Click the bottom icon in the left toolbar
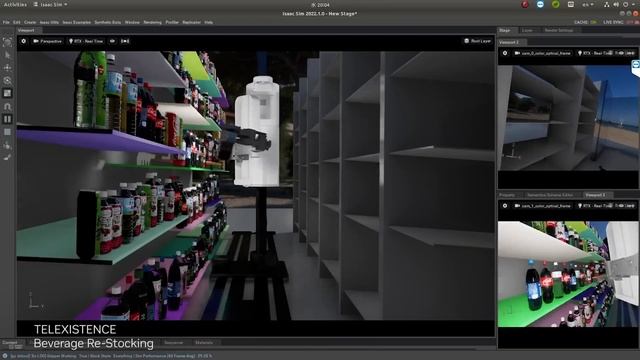This screenshot has height=360, width=640. pos(7,157)
